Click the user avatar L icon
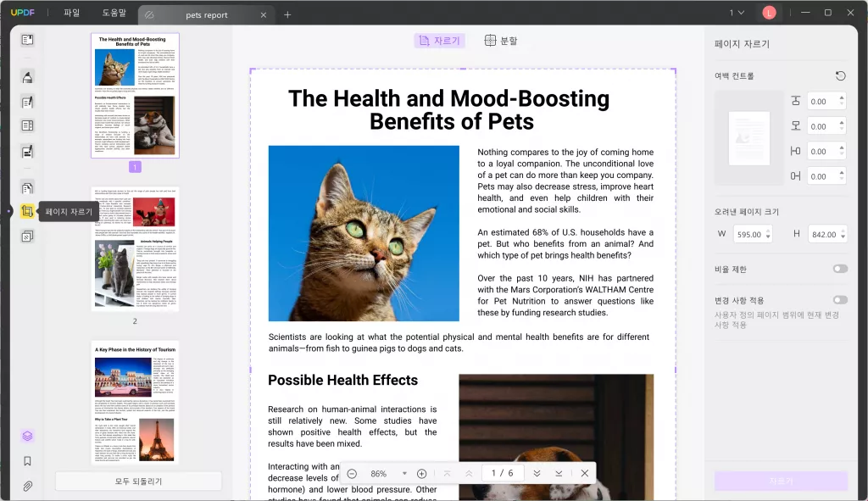Image resolution: width=868 pixels, height=501 pixels. [x=769, y=13]
